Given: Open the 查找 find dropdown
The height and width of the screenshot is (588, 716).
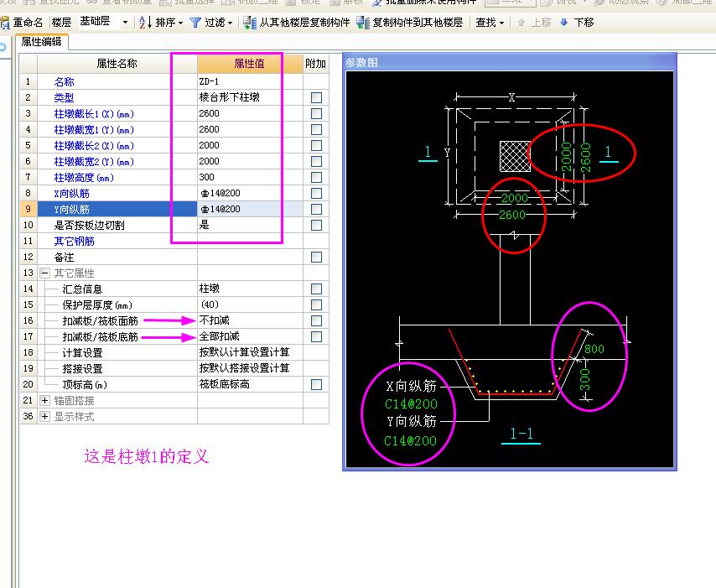Looking at the screenshot, I should coord(490,23).
